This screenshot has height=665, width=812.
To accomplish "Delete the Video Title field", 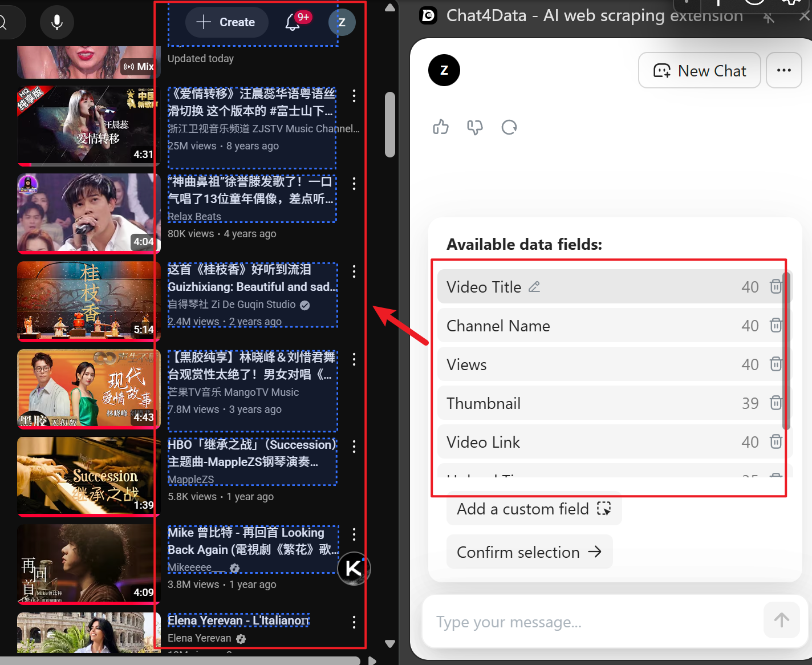I will pos(776,286).
